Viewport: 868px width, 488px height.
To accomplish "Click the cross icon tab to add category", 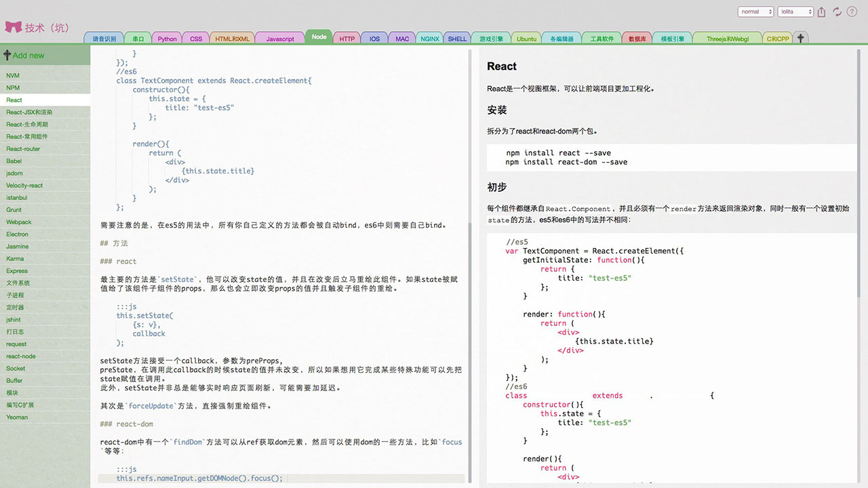I will [x=800, y=38].
